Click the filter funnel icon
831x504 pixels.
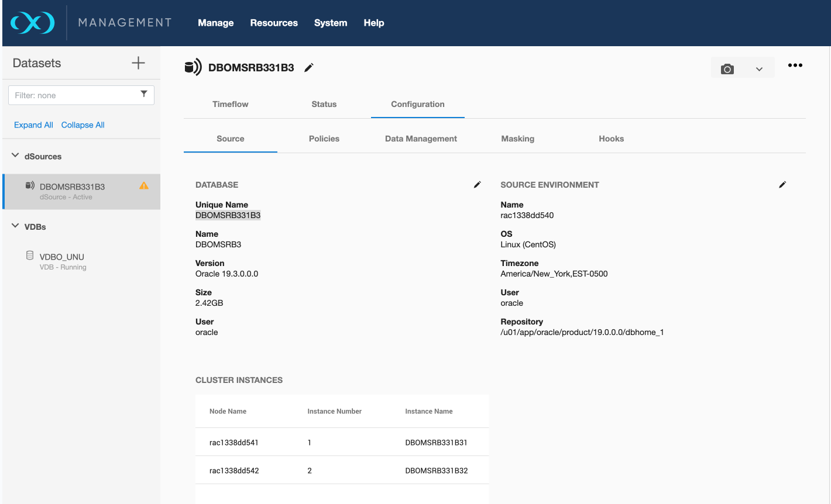(x=144, y=94)
